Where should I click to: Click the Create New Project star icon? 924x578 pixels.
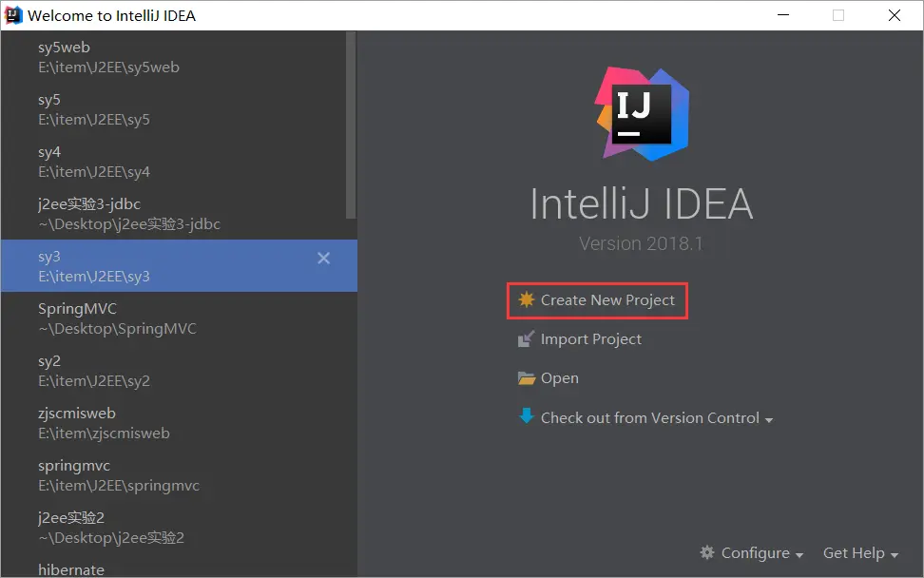tap(527, 299)
